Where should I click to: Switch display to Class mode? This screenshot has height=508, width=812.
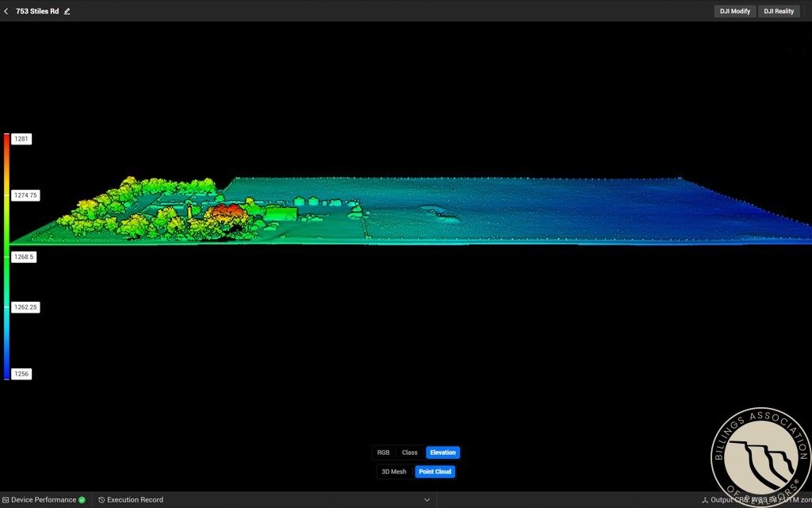(409, 452)
